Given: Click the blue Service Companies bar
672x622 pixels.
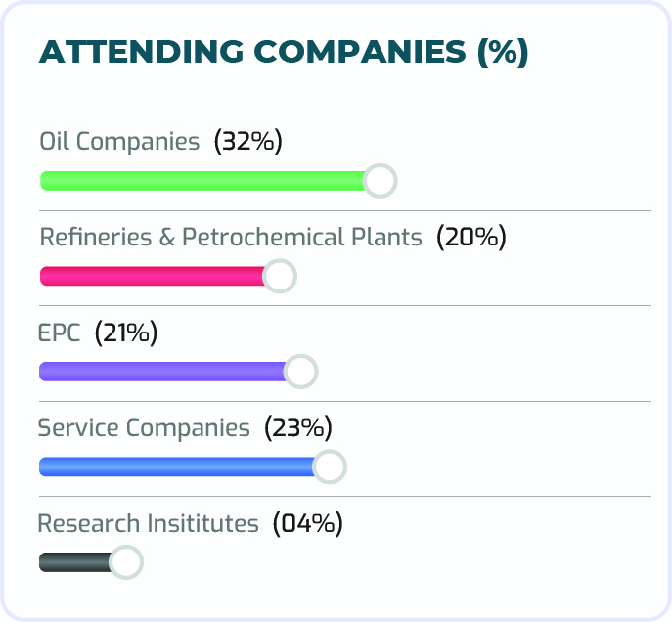Looking at the screenshot, I should [x=176, y=467].
